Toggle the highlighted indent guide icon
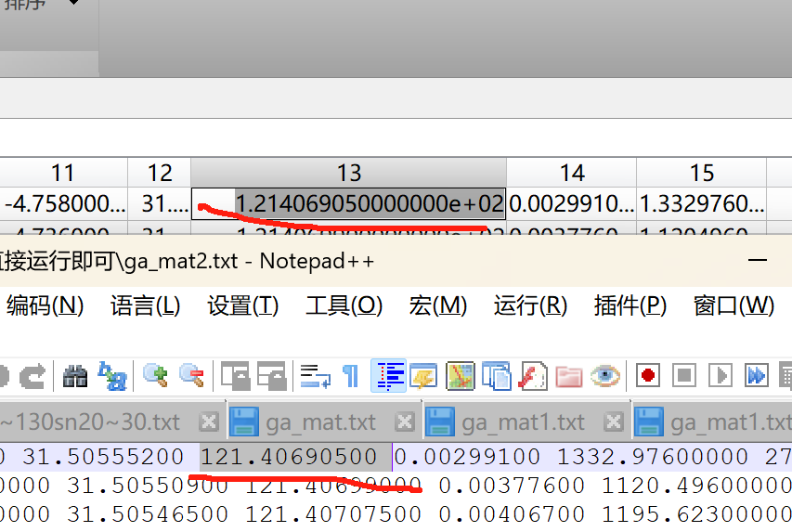Screen dimensions: 792x532 388,376
